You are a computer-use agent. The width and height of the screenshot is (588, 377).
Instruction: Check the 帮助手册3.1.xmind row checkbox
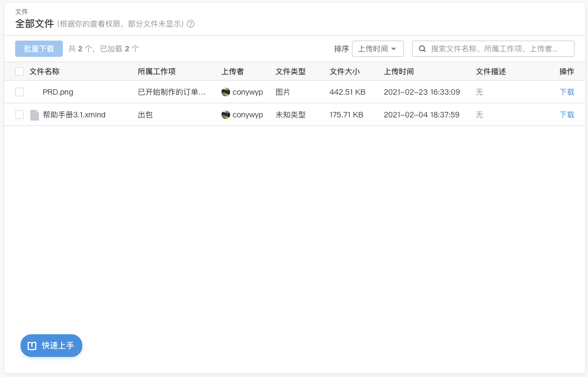click(19, 115)
